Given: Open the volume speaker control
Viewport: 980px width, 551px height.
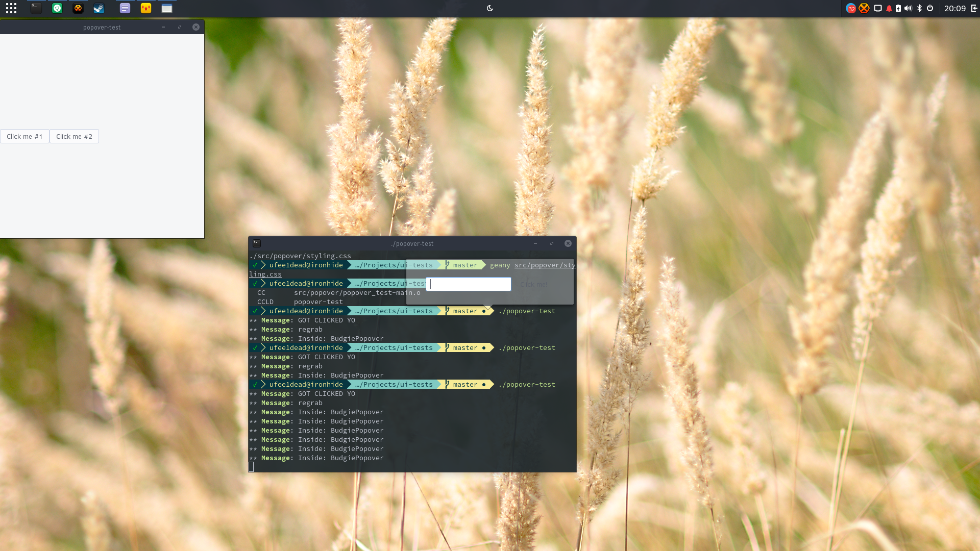Looking at the screenshot, I should (908, 8).
